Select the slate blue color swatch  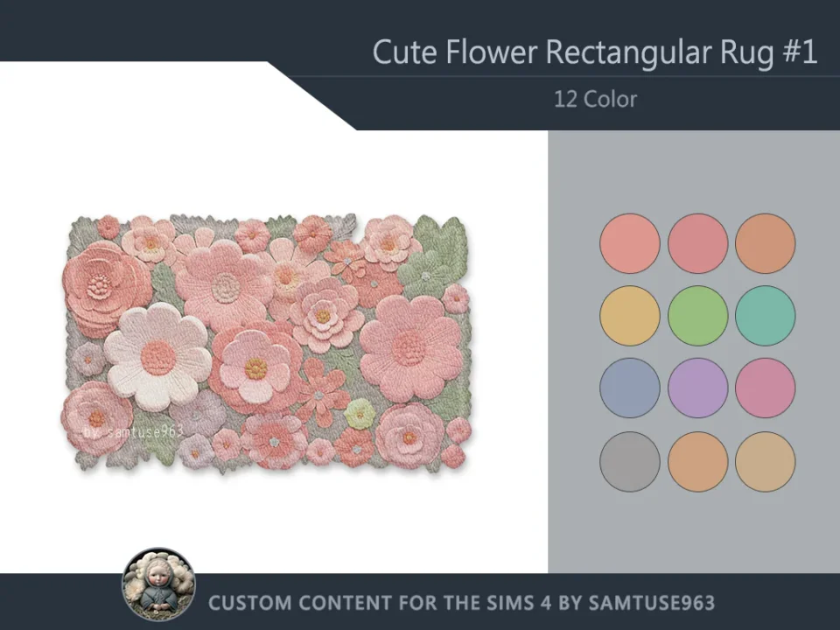629,388
